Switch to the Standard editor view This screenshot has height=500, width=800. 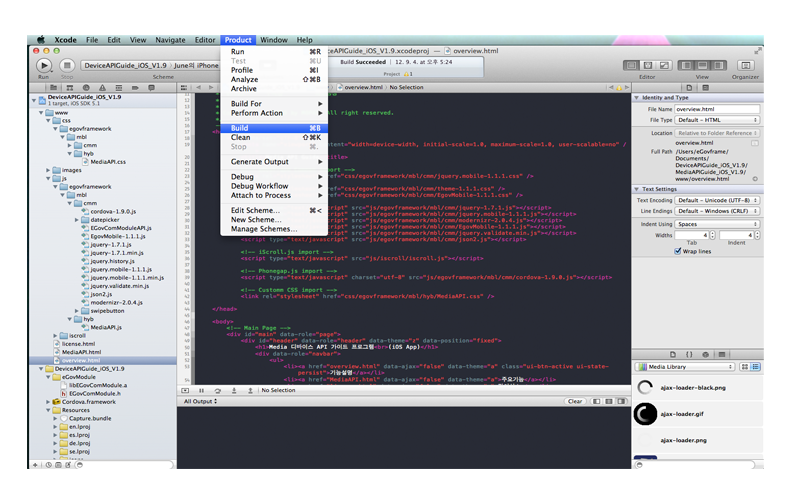(x=632, y=65)
